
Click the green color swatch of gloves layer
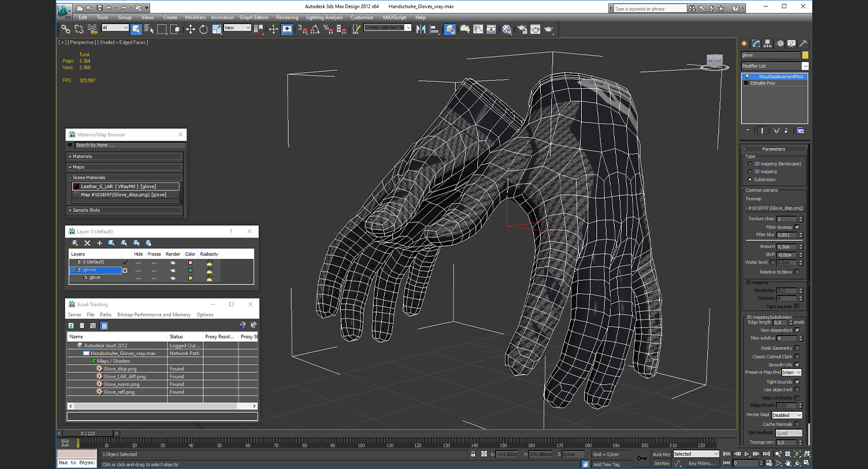(190, 270)
